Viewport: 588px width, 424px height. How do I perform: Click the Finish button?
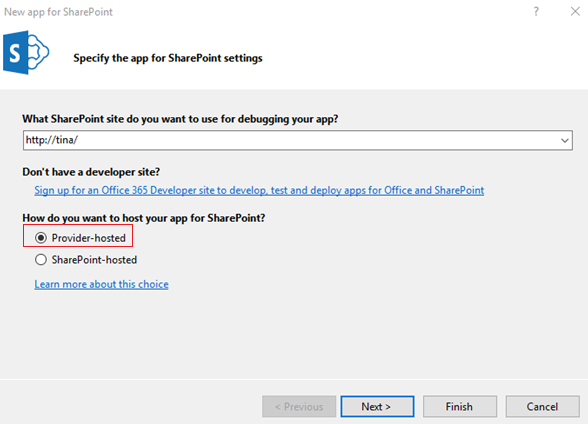click(x=460, y=406)
